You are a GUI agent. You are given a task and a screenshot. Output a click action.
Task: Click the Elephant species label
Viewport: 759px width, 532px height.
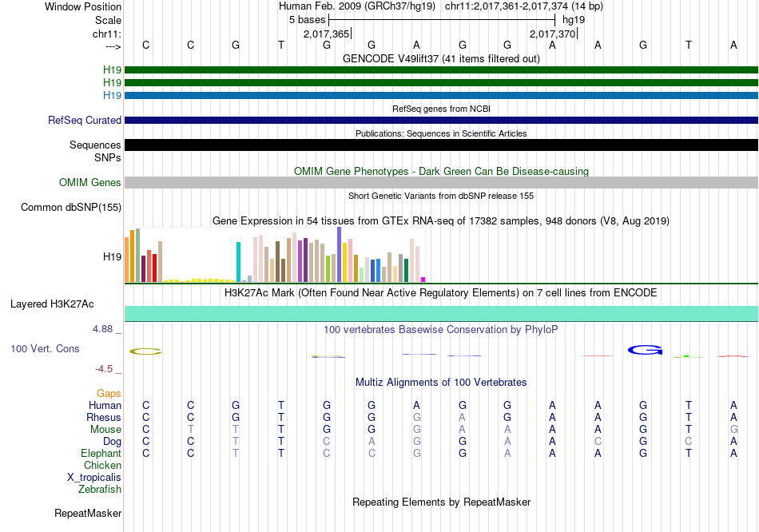point(101,453)
